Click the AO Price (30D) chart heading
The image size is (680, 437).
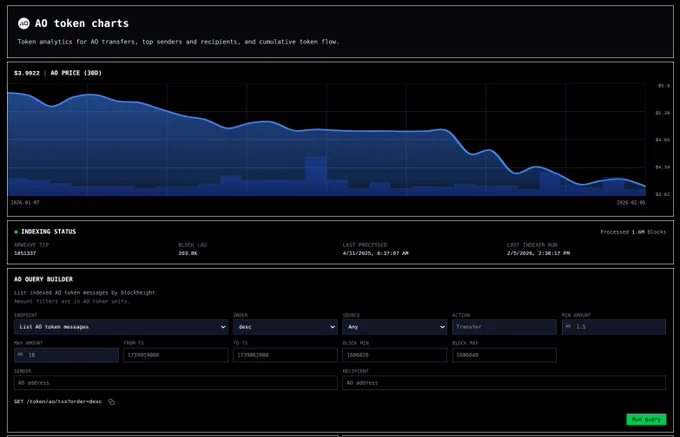tap(76, 73)
